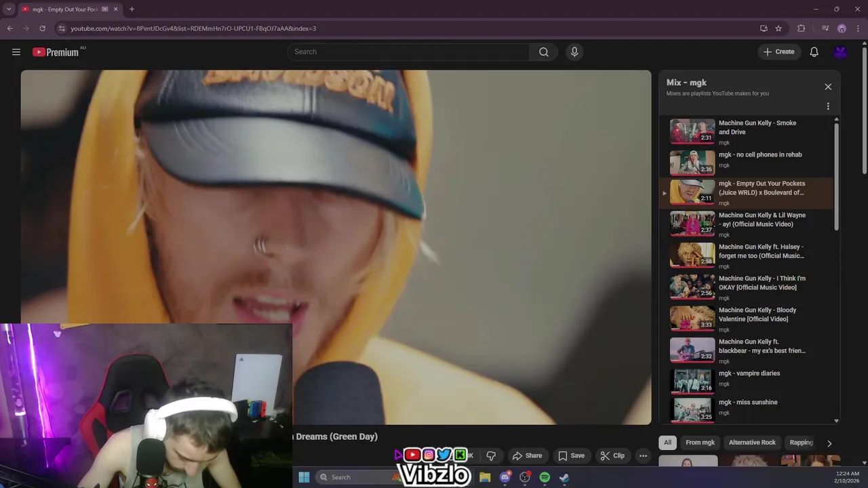Open File Explorer from the taskbar

tap(485, 477)
